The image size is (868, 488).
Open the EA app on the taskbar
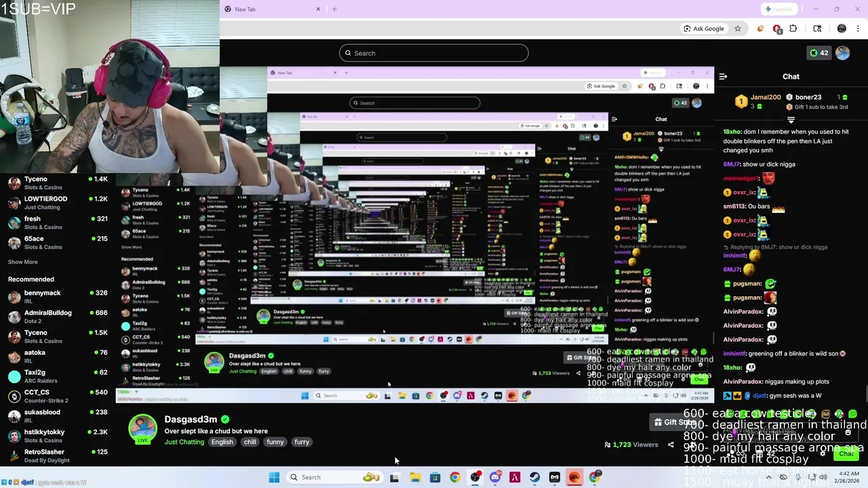point(574,477)
